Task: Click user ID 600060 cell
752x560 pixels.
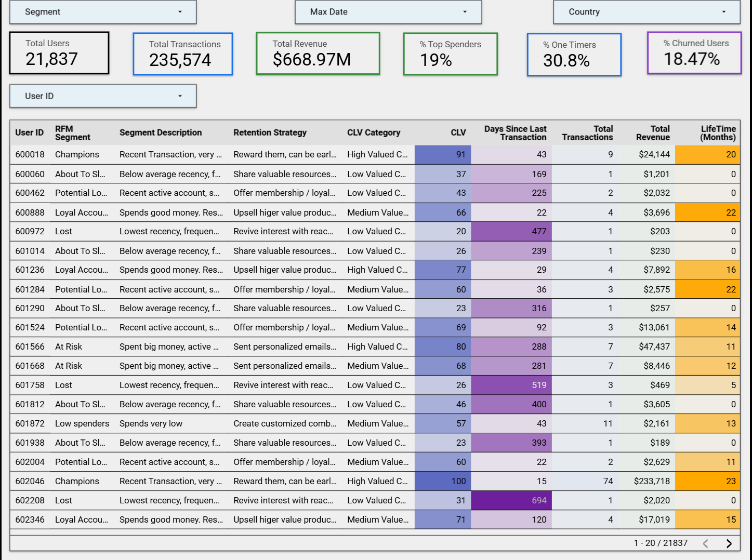Action: (30, 174)
